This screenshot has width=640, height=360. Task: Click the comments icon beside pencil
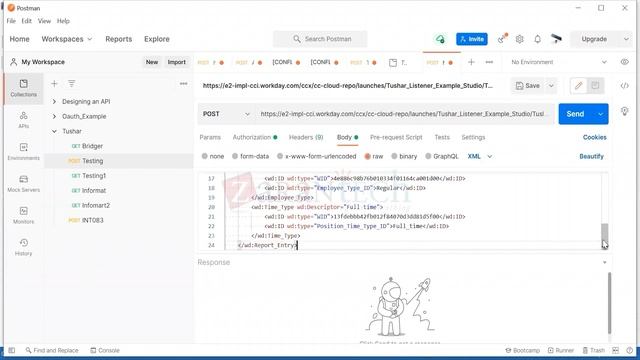tap(595, 86)
